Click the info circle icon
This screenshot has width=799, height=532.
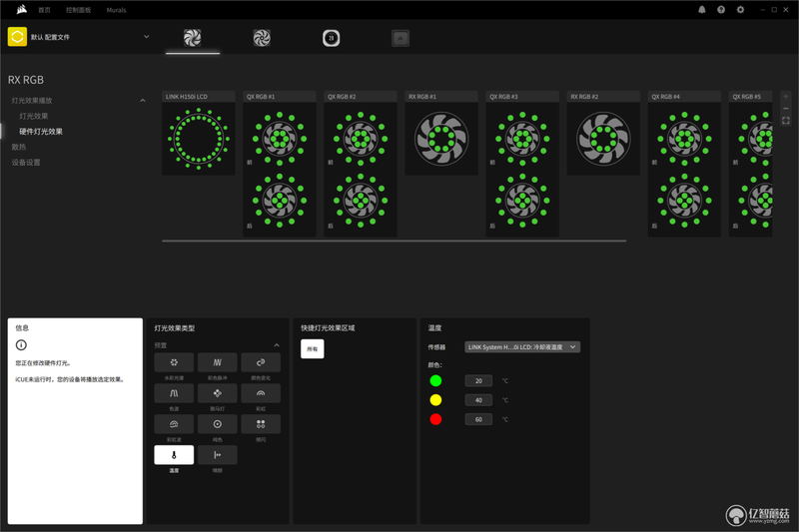(x=21, y=345)
